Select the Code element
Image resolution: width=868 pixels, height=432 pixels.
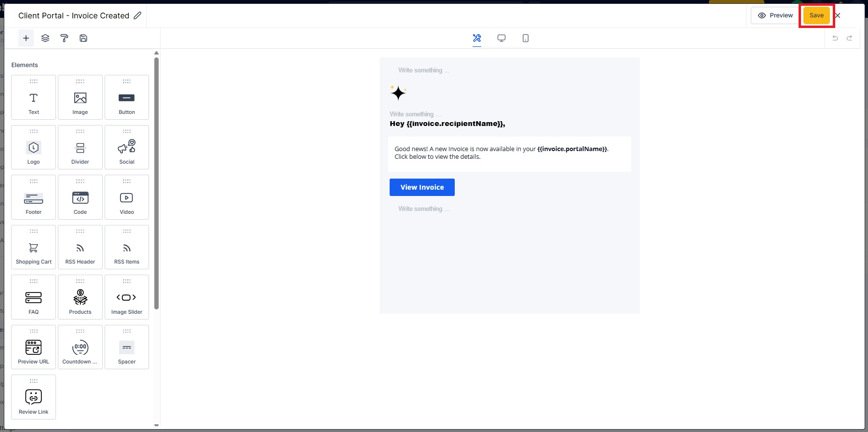pyautogui.click(x=80, y=197)
